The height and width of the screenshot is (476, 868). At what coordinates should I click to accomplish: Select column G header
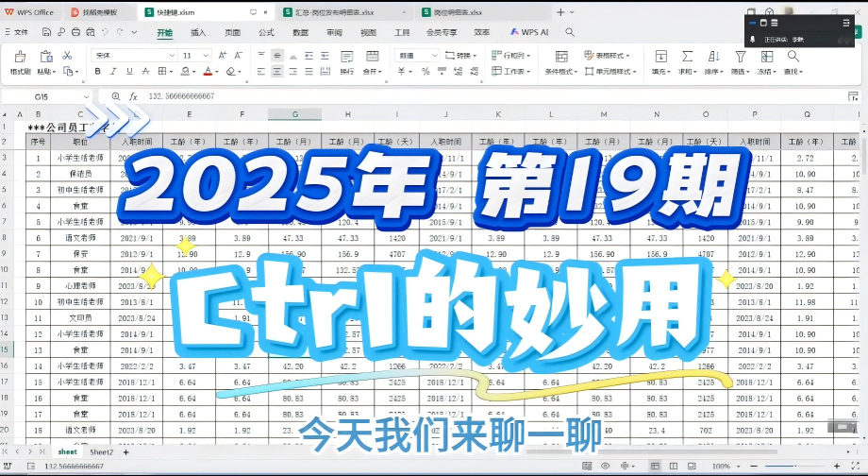[294, 114]
